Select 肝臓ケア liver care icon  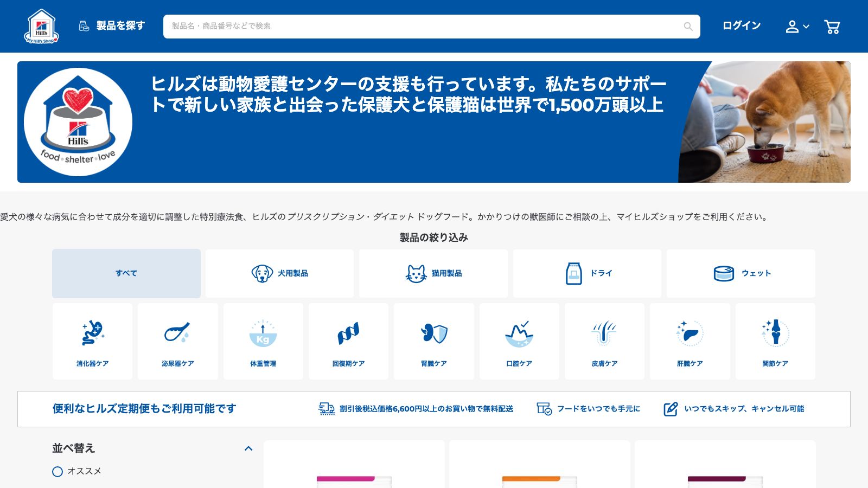pyautogui.click(x=690, y=341)
